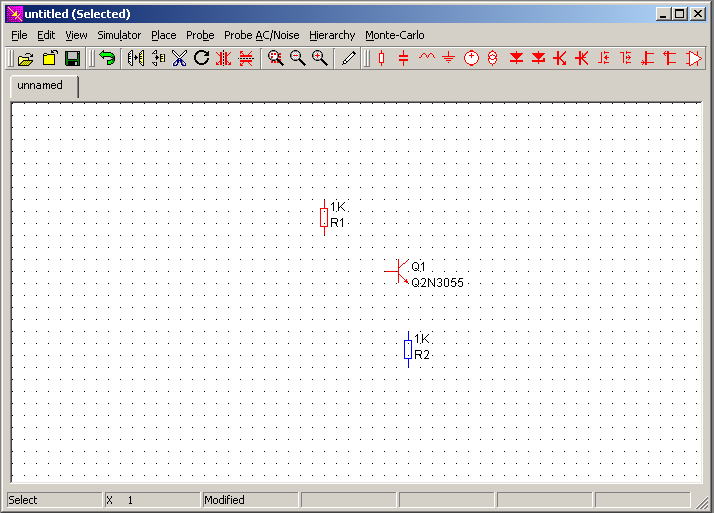Cut the selection with the scissors icon
714x513 pixels.
pyautogui.click(x=179, y=58)
